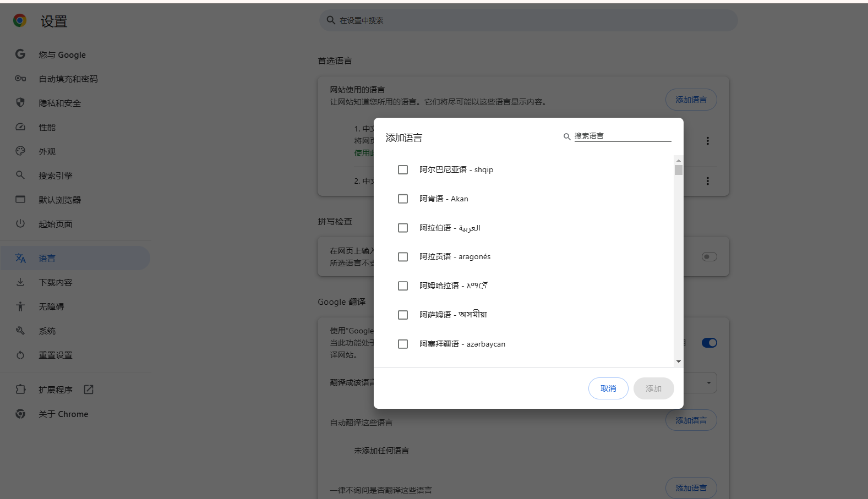
Task: Check the 阿尔巴尼亚语 - shqip checkbox
Action: click(403, 169)
